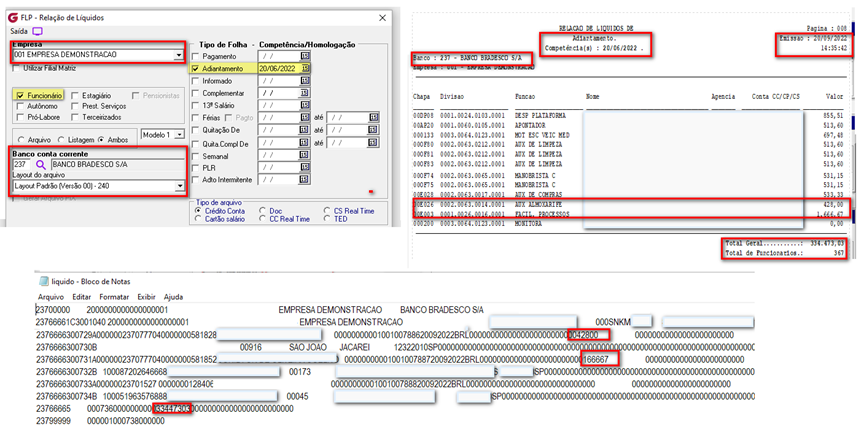The height and width of the screenshot is (440, 864).
Task: Open calendar picker for Férias end date
Action: 374,118
